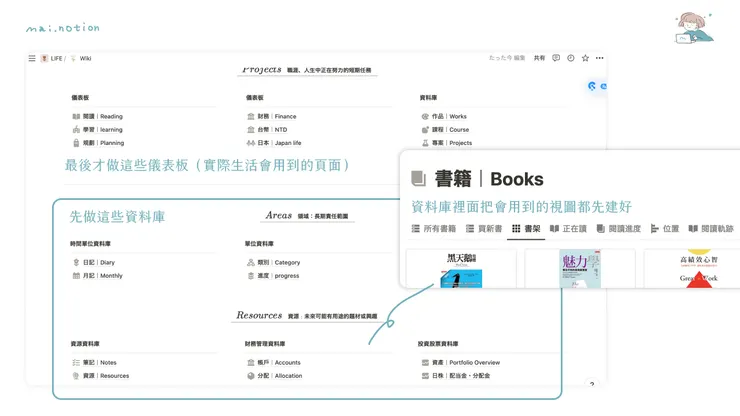740x416 pixels.
Task: Favorite the page with the star icon
Action: point(585,58)
